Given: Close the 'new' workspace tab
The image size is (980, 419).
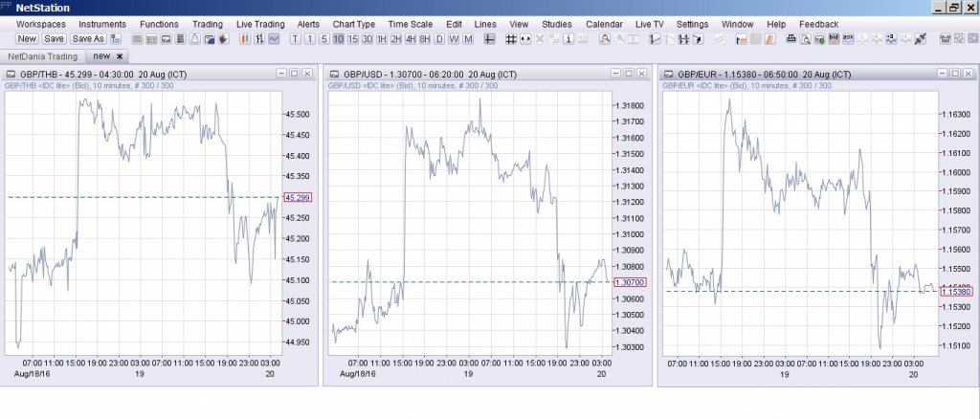Looking at the screenshot, I should pos(120,56).
